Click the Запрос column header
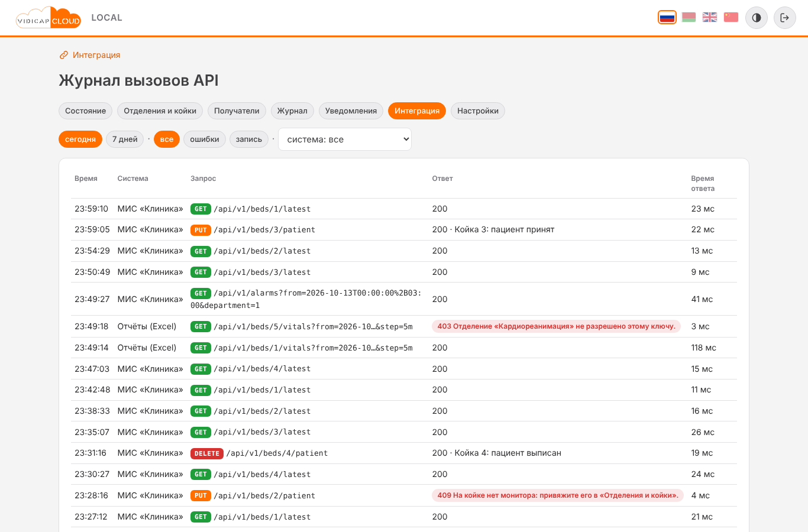This screenshot has width=808, height=532. [x=203, y=179]
